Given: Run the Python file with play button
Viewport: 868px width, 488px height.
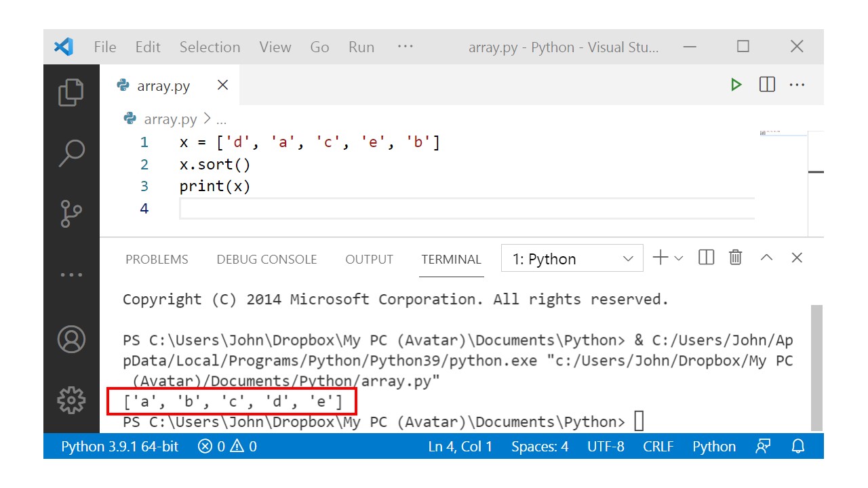Looking at the screenshot, I should tap(736, 85).
